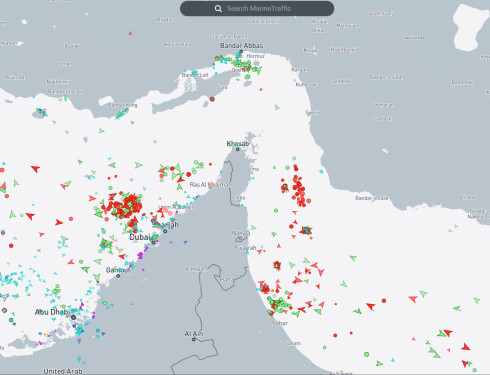Select the Al Ain city dot marker
This screenshot has height=375, width=490.
194,339
